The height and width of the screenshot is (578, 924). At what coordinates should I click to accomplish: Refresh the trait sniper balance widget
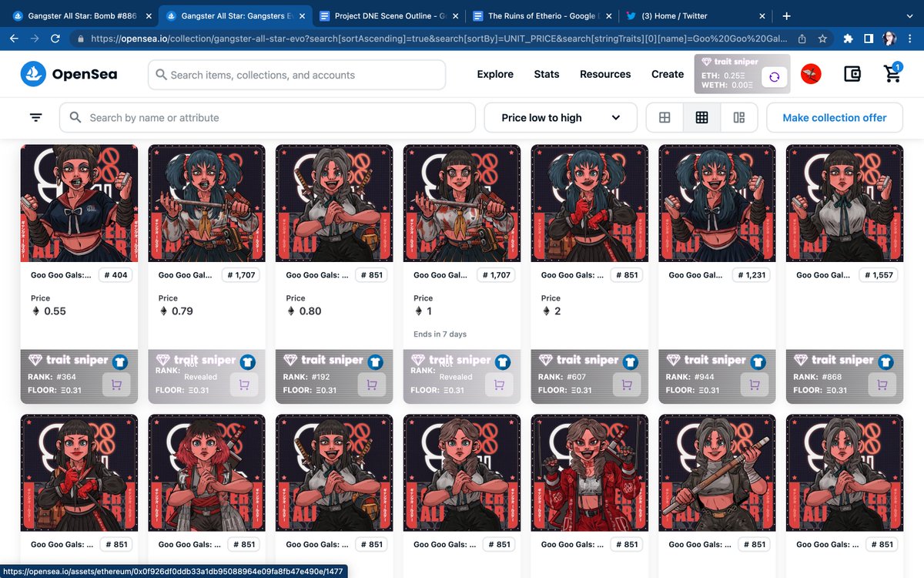pos(775,76)
